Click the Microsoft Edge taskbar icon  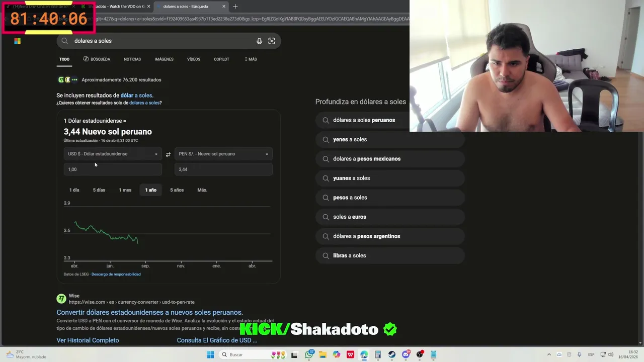coord(364,355)
